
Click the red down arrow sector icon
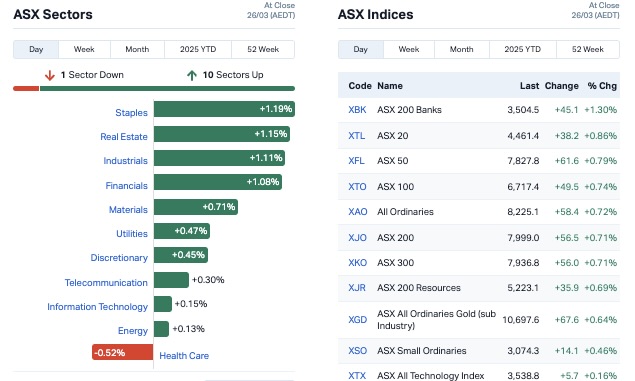pyautogui.click(x=50, y=75)
